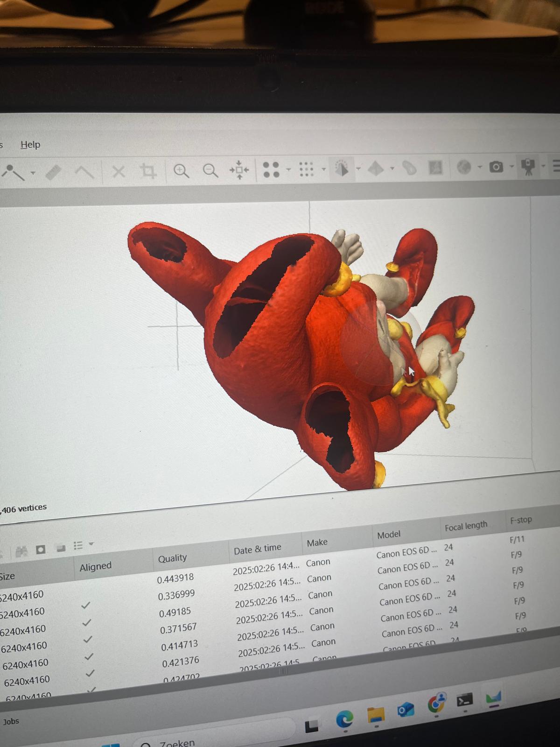Open Microsoft Edge from the taskbar

coord(344,720)
